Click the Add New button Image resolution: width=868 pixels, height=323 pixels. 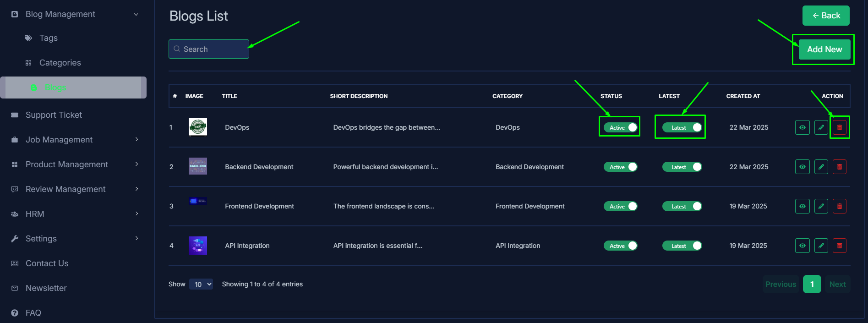(824, 49)
